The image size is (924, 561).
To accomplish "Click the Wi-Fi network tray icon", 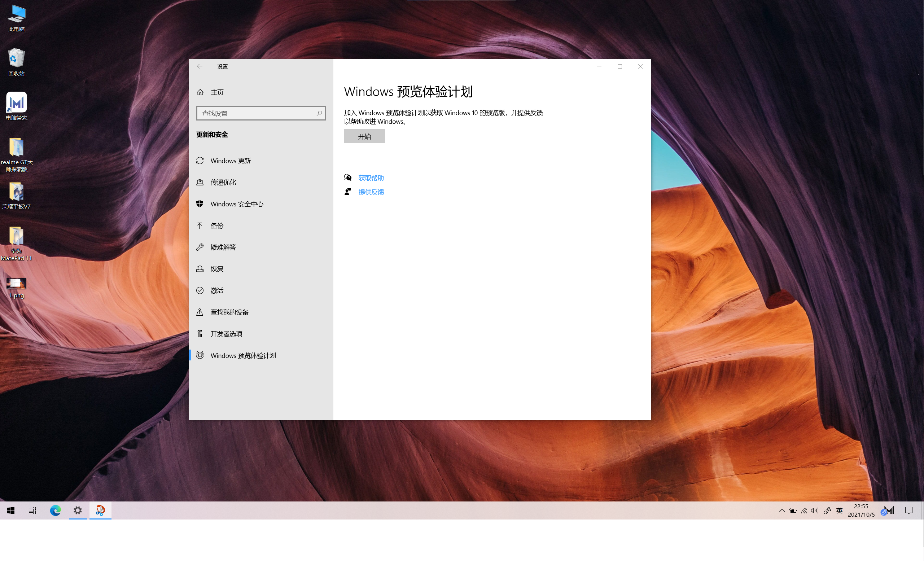I will tap(804, 510).
